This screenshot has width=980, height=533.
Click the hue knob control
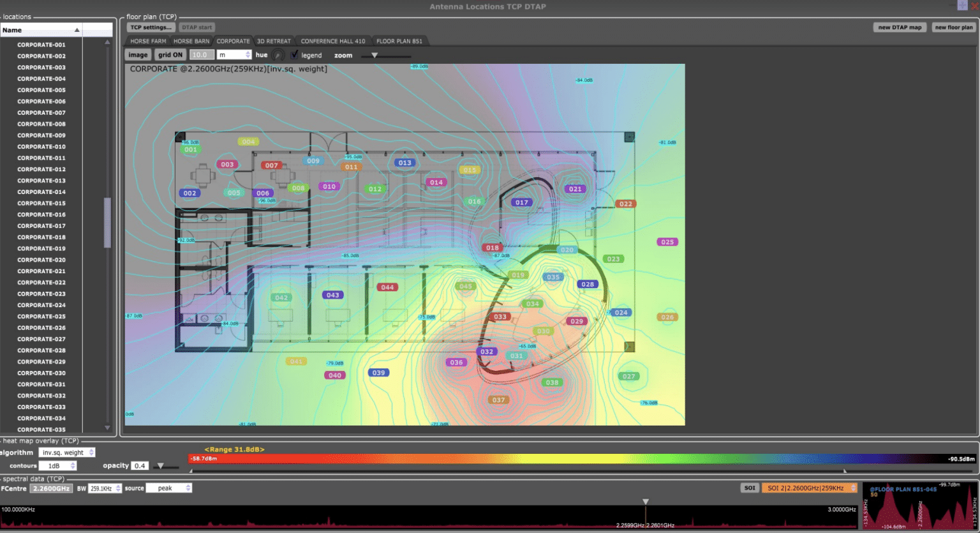pos(278,55)
